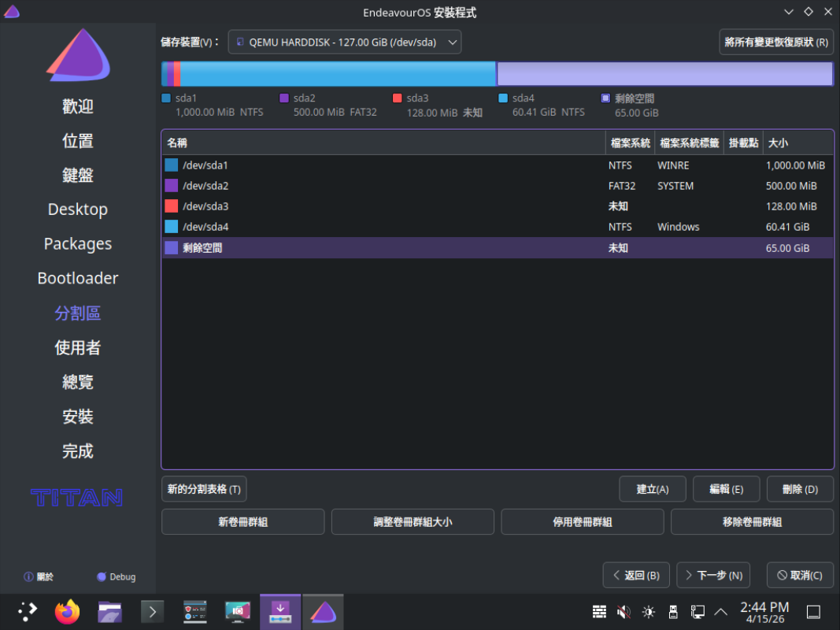Image resolution: width=840 pixels, height=630 pixels.
Task: Click the free space segment in partition bar
Action: pos(664,74)
